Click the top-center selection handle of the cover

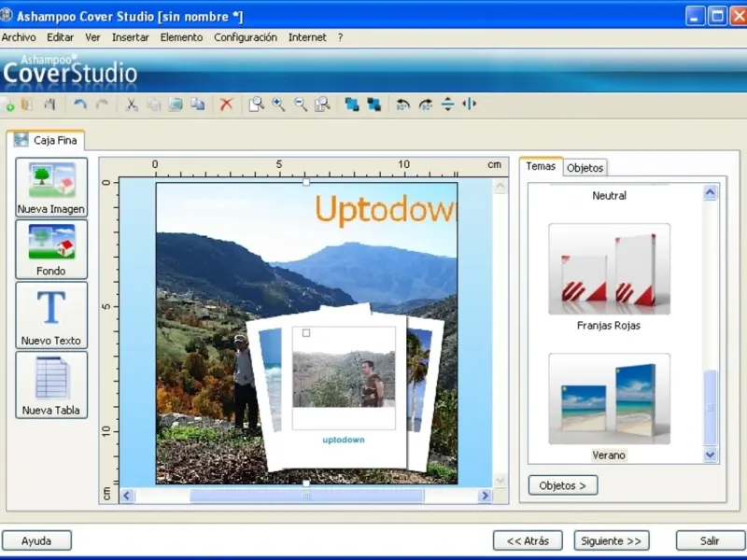306,182
